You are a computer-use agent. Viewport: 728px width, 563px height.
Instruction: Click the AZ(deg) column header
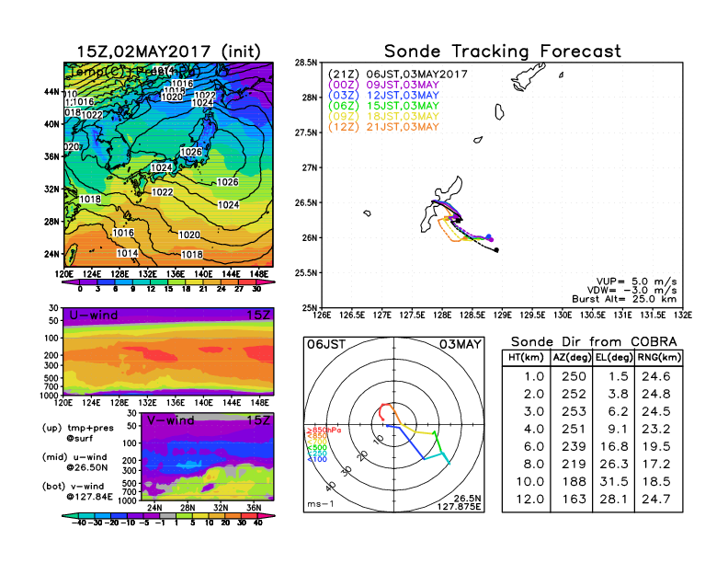(568, 358)
